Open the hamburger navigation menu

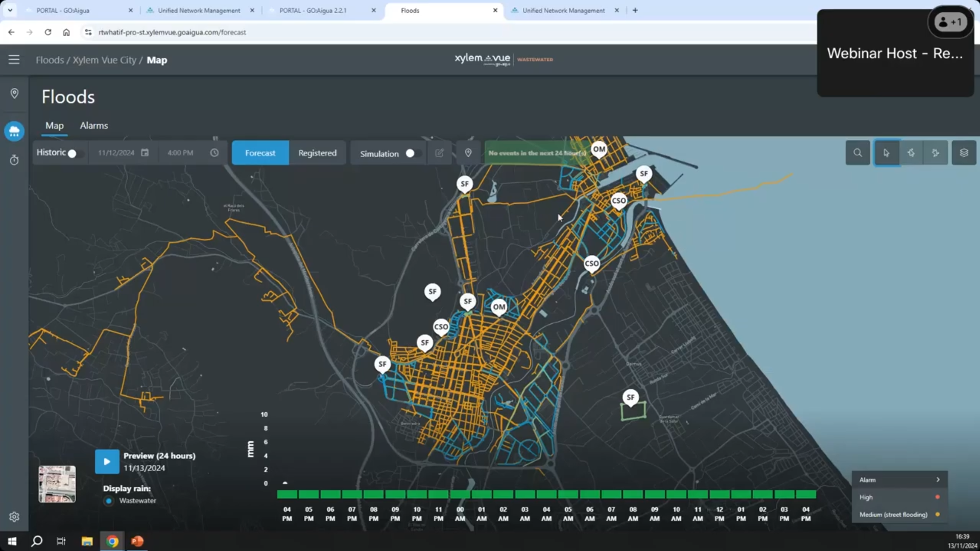tap(14, 60)
